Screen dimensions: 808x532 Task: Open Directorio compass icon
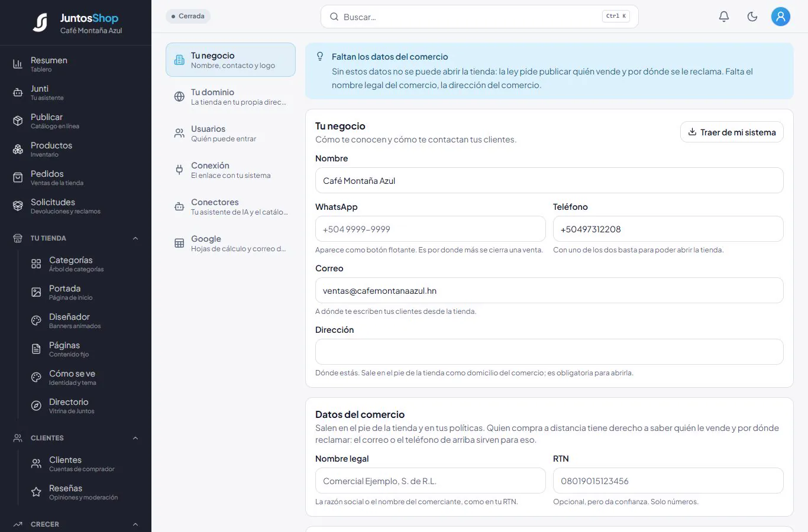(36, 406)
